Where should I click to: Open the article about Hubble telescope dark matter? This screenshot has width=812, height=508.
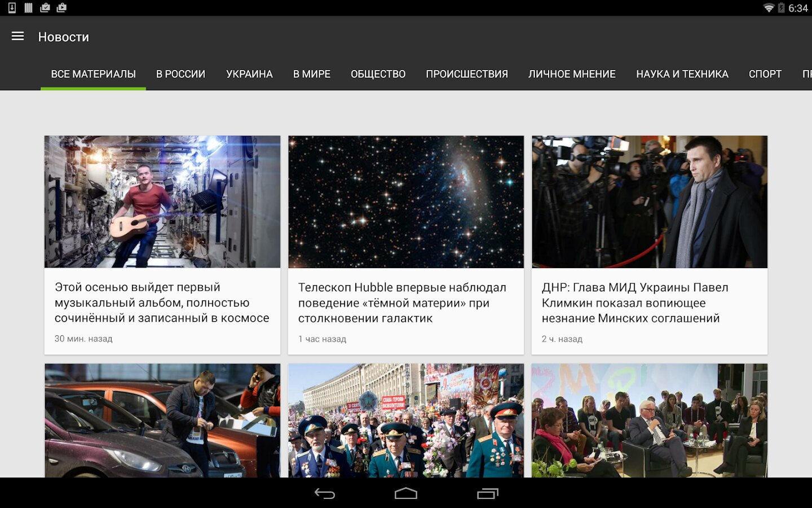tap(406, 245)
